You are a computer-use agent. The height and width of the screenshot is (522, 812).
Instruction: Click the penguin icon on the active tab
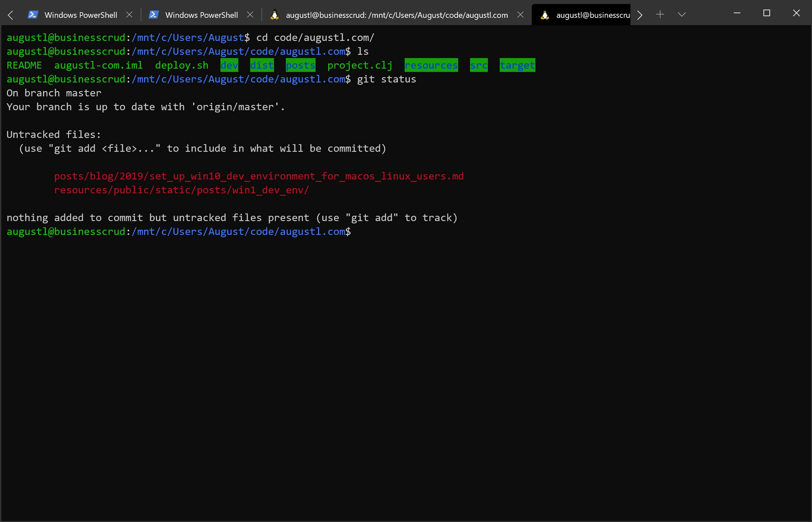click(x=545, y=15)
